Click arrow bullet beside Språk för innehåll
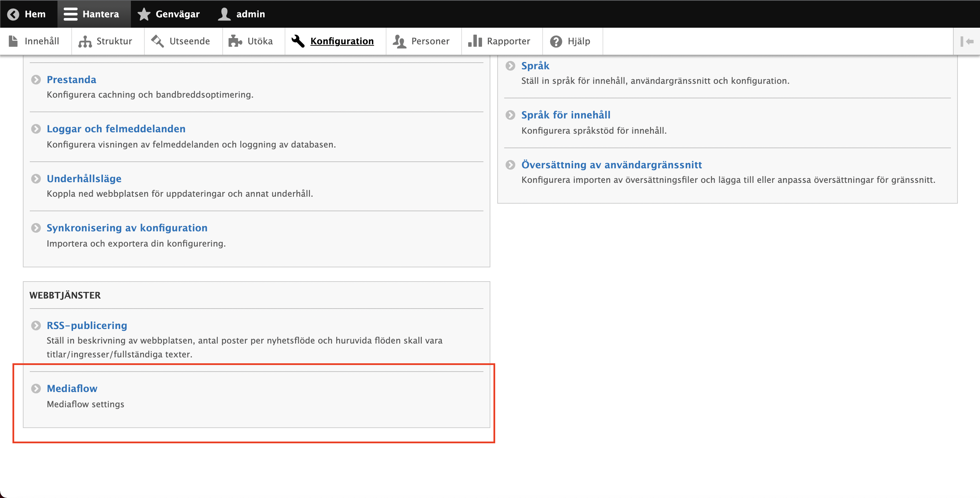The width and height of the screenshot is (980, 498). point(510,115)
